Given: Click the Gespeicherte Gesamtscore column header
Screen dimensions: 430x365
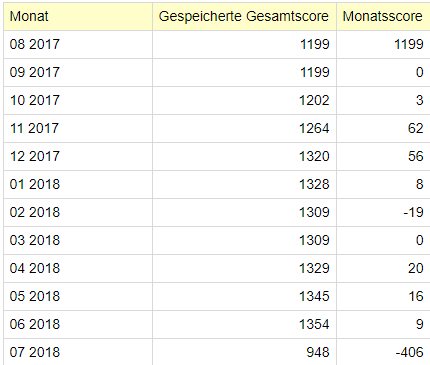Looking at the screenshot, I should pyautogui.click(x=244, y=16).
